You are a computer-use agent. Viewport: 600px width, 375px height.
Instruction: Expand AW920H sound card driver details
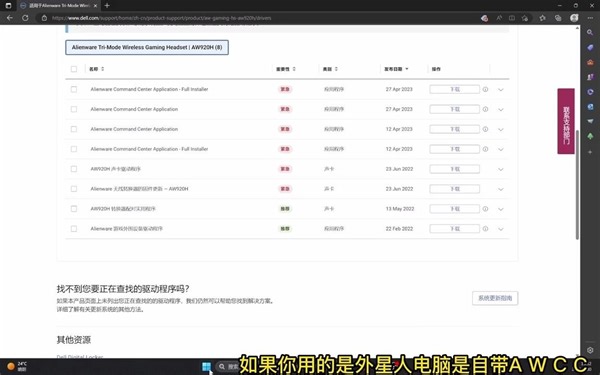tap(501, 169)
